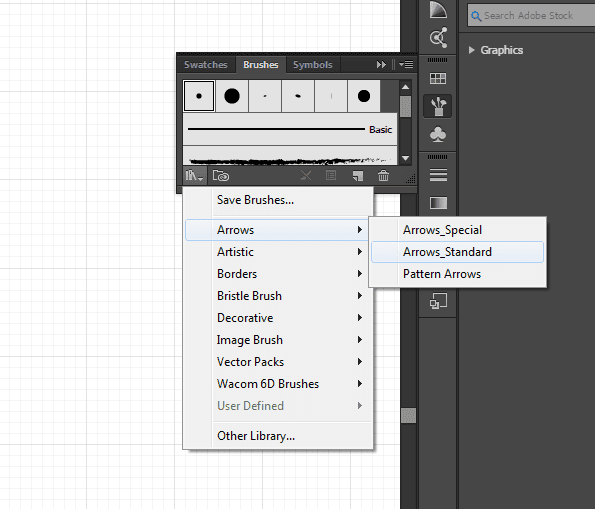The width and height of the screenshot is (595, 509).
Task: Choose Save Brushes... menu item
Action: pyautogui.click(x=277, y=200)
